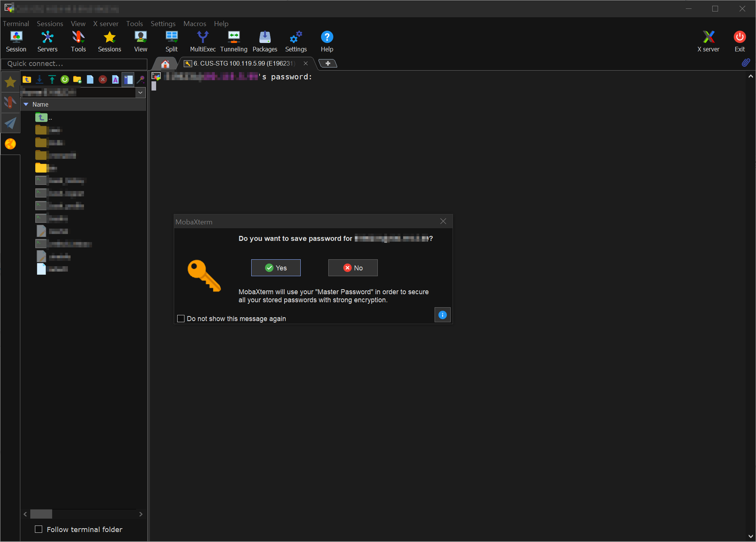Click the Quick connect input field
The width and height of the screenshot is (756, 542).
(74, 64)
